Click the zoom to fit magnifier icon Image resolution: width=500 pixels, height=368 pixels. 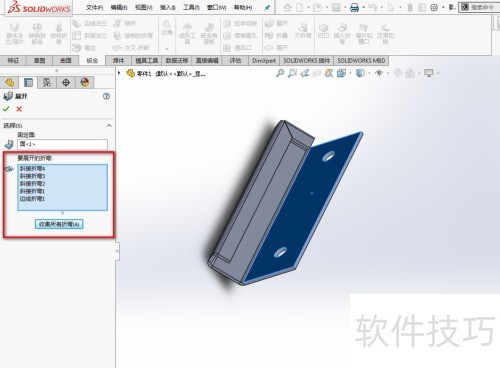tap(280, 73)
